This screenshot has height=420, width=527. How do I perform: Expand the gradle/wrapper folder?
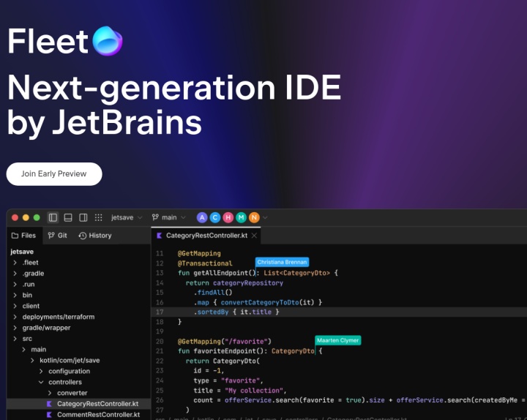pos(15,328)
